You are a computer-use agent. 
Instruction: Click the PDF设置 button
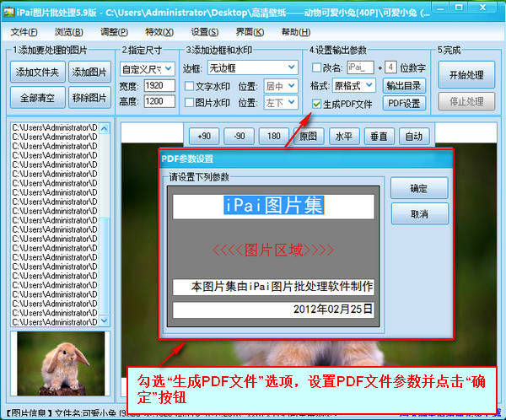404,103
